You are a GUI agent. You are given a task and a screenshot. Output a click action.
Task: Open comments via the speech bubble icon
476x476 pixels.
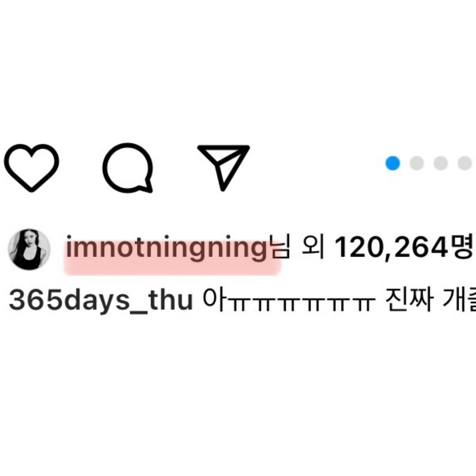pos(128,168)
